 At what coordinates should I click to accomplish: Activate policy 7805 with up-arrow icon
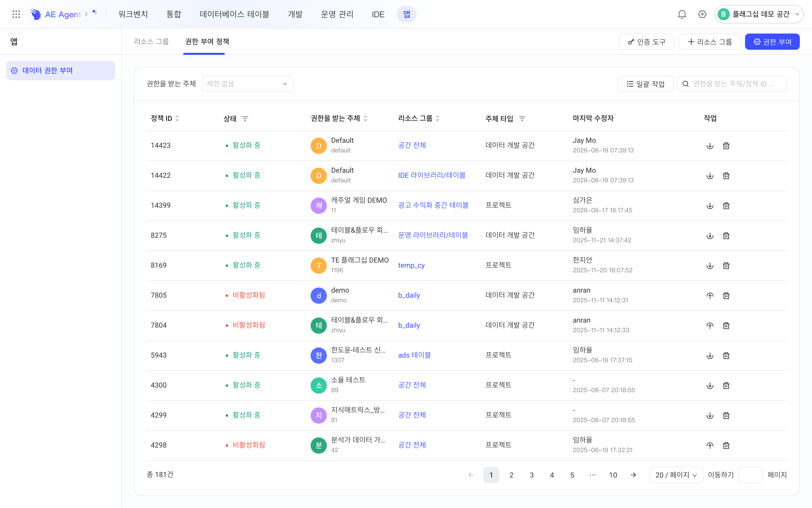[710, 295]
